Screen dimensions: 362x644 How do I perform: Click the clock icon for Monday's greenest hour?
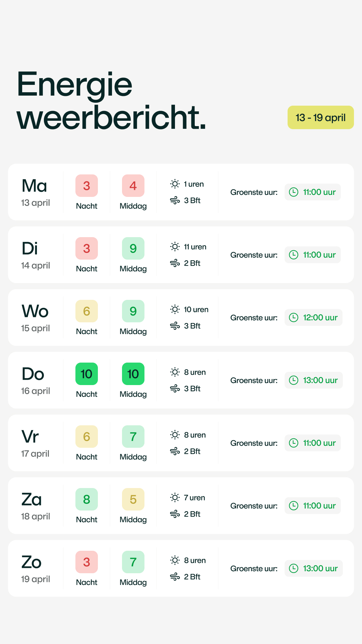click(294, 192)
